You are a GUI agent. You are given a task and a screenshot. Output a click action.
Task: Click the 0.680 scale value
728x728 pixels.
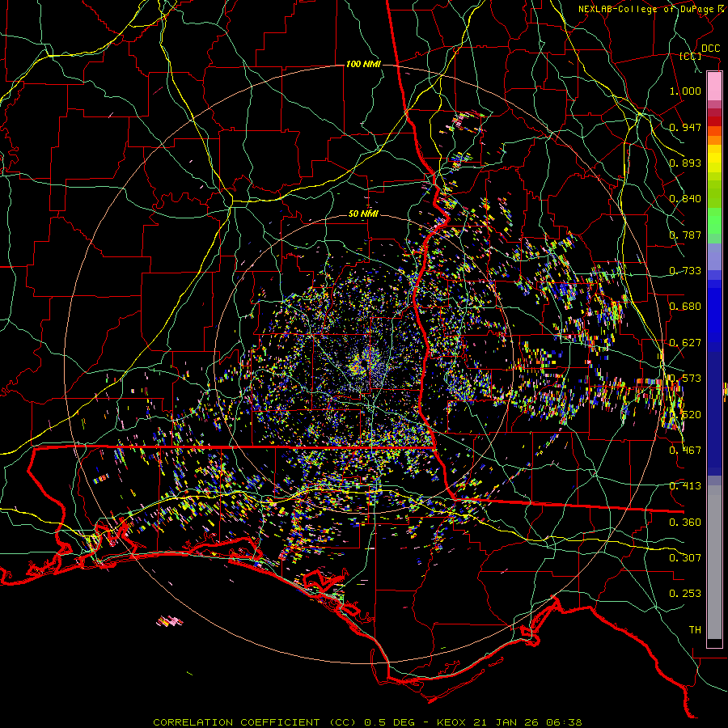point(685,307)
